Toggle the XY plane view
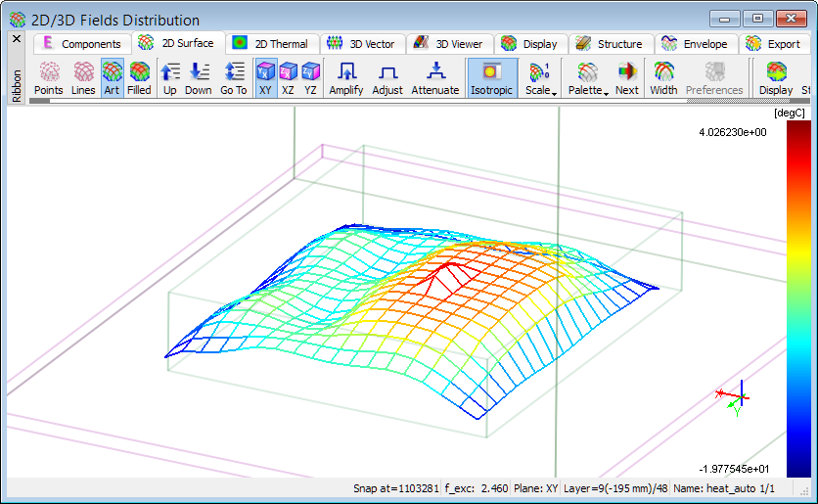818x504 pixels. [265, 77]
